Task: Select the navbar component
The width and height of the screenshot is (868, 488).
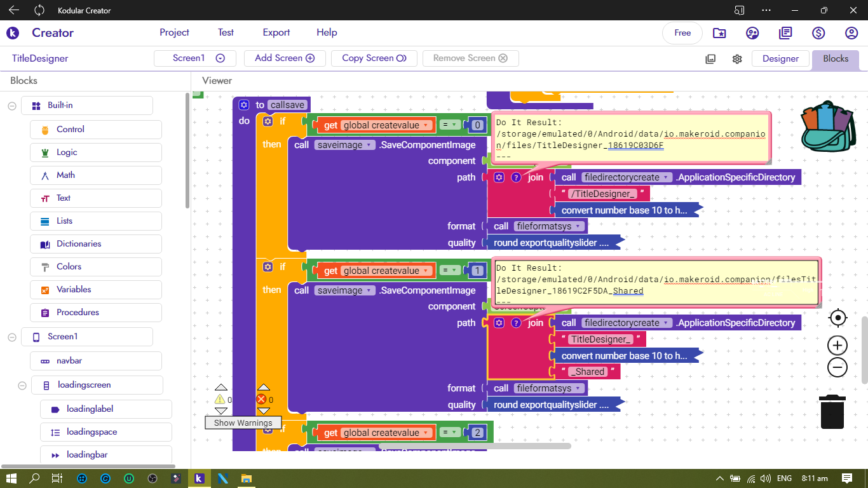Action: tap(96, 361)
